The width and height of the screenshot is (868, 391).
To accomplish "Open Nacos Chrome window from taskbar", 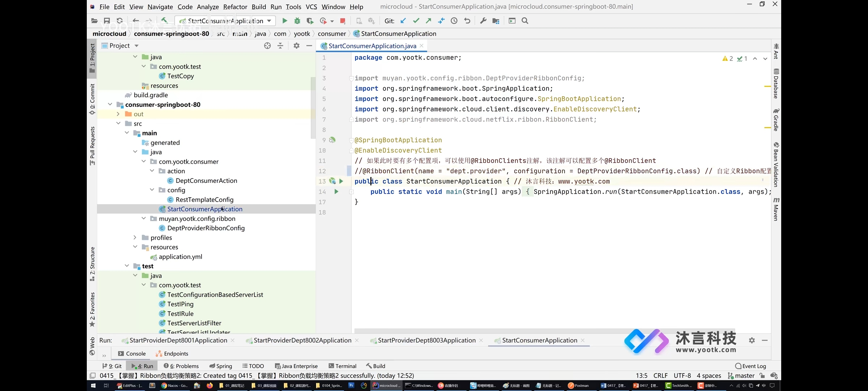I will (x=175, y=386).
